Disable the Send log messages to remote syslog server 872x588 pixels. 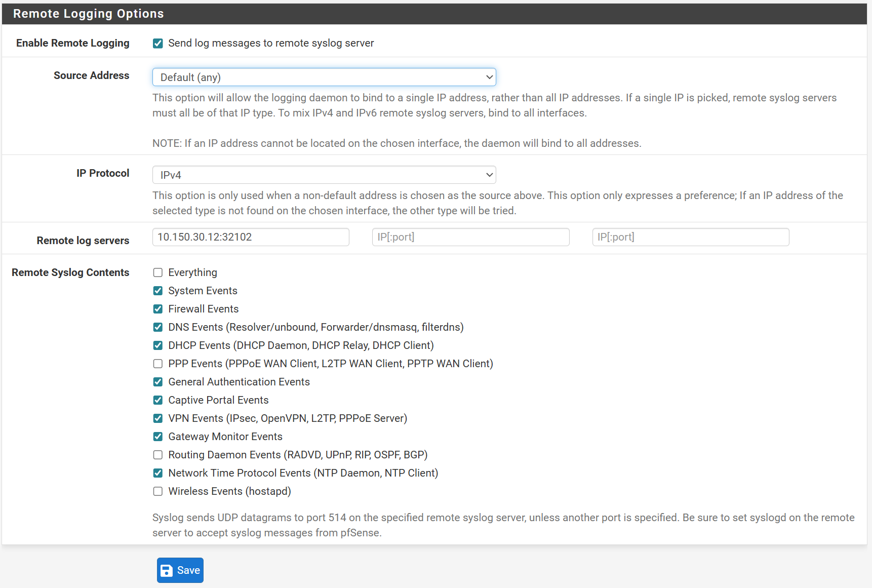coord(157,43)
